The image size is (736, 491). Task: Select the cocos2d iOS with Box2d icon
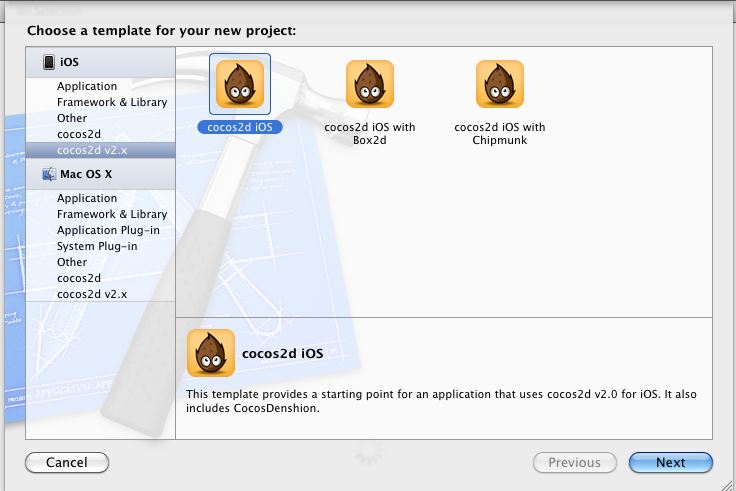coord(370,84)
